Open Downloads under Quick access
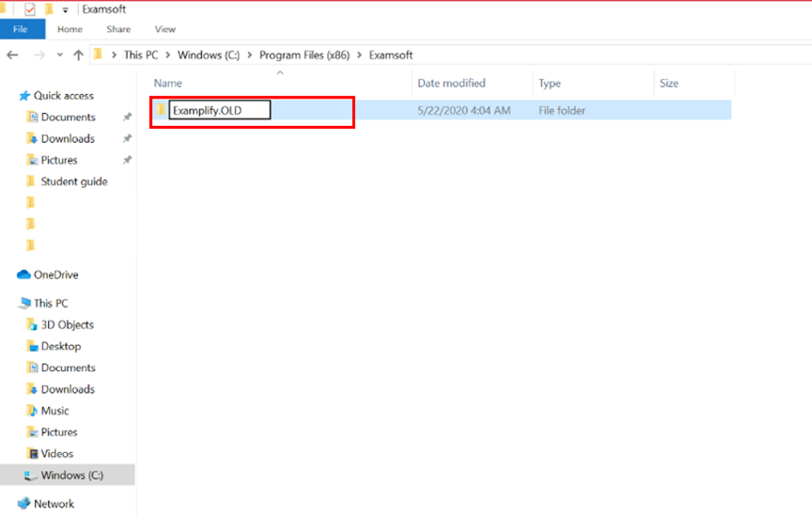 click(68, 138)
